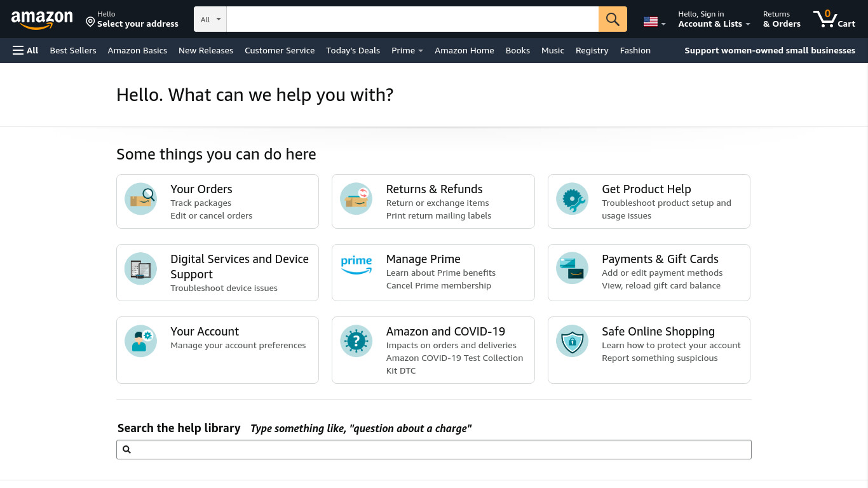Open the All search category dropdown

(210, 19)
